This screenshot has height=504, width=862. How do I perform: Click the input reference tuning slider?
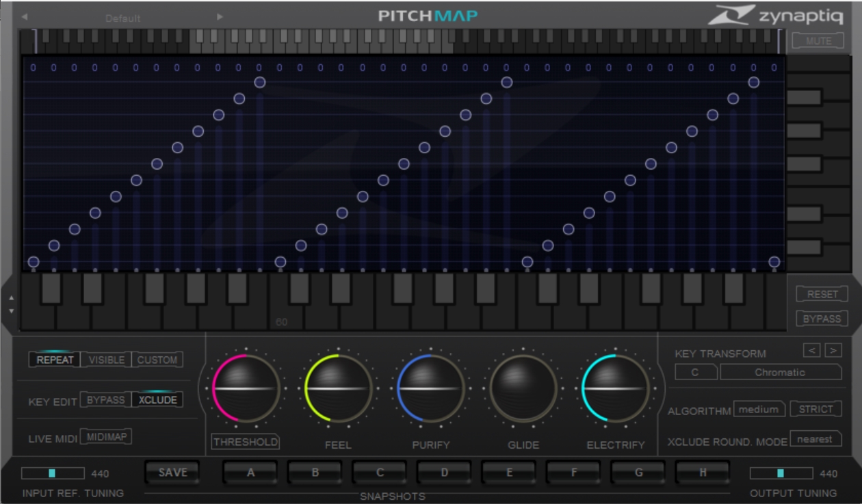[x=53, y=473]
